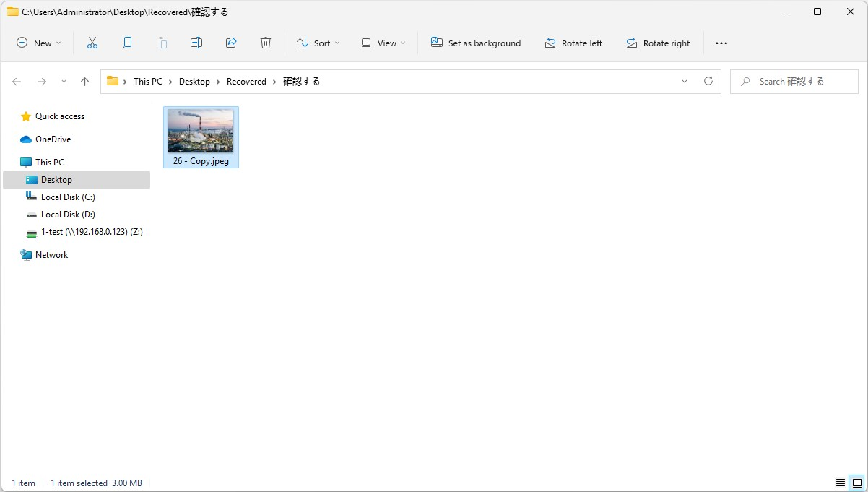This screenshot has width=868, height=492.
Task: Select Local Disk (C:) in sidebar
Action: tap(68, 197)
